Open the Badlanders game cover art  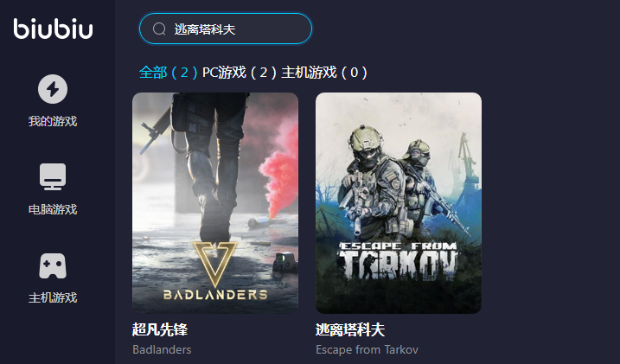[215, 202]
